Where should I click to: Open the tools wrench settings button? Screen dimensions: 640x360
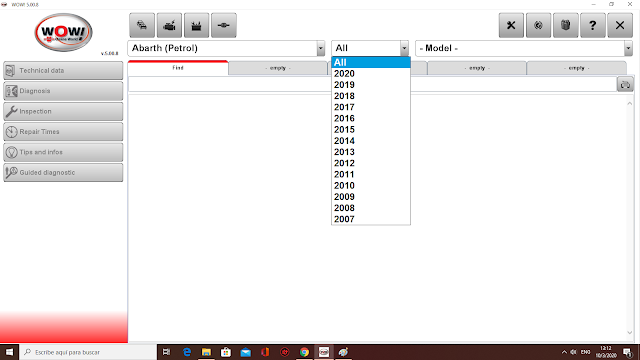[x=511, y=25]
